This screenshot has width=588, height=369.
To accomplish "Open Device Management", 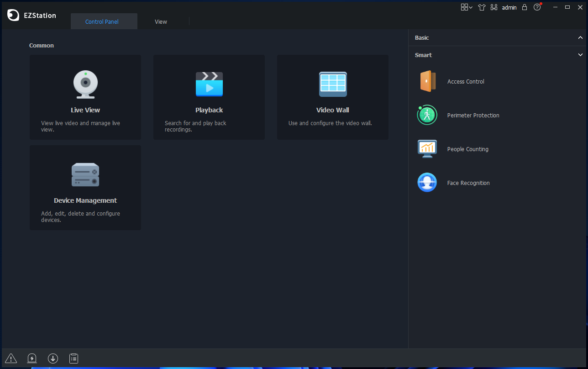I will point(85,187).
